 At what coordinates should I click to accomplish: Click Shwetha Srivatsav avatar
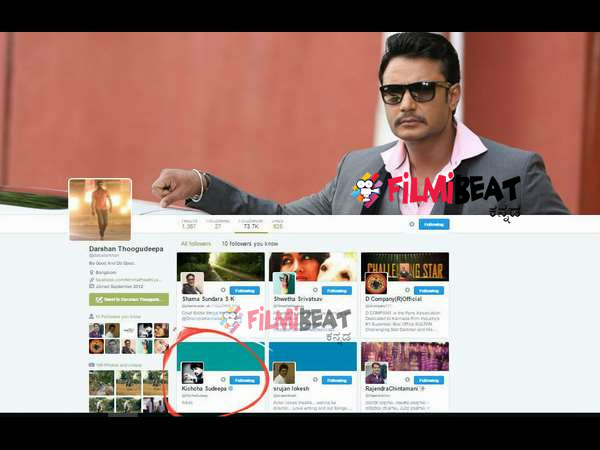click(x=284, y=283)
